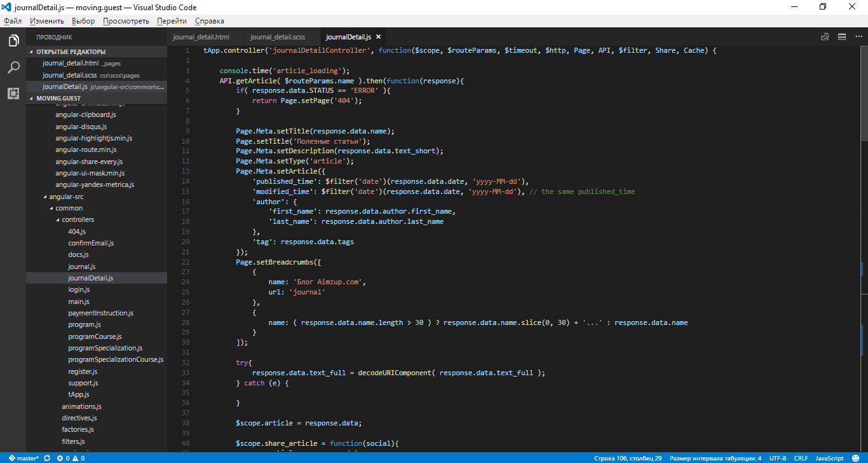The height and width of the screenshot is (463, 868).
Task: Switch to the journal_detail.html tab
Action: click(201, 37)
